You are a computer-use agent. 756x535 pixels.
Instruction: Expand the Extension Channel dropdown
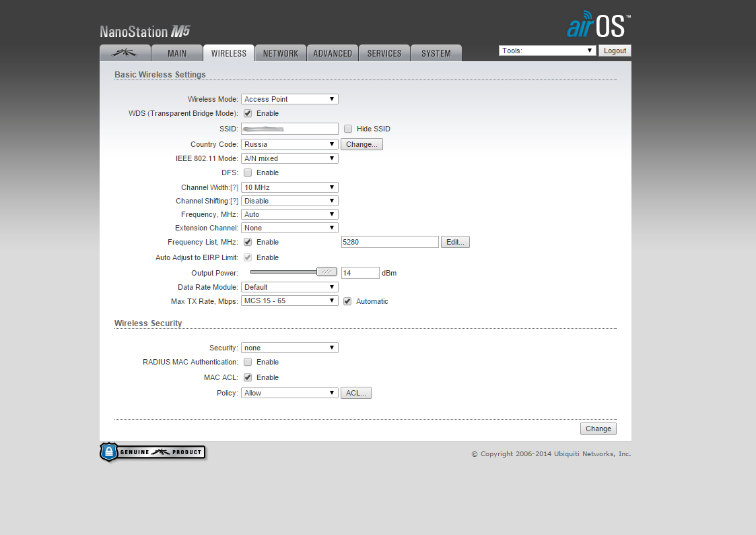click(x=289, y=228)
